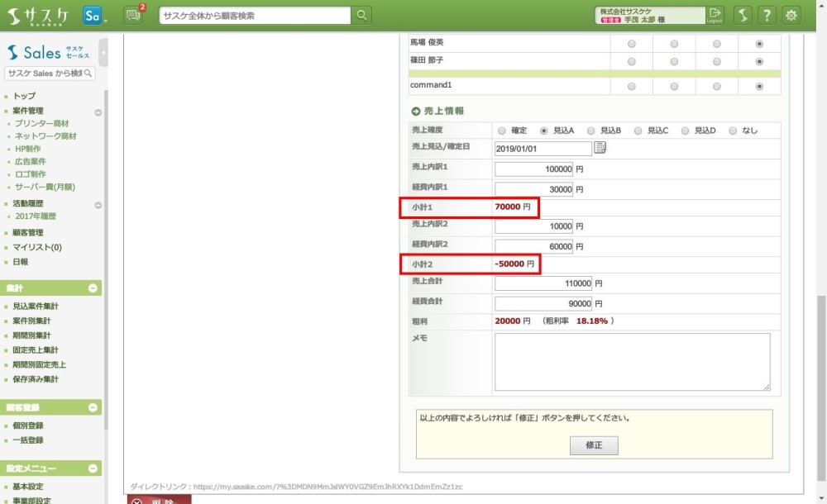Click the green S icon beside help

pos(743,15)
